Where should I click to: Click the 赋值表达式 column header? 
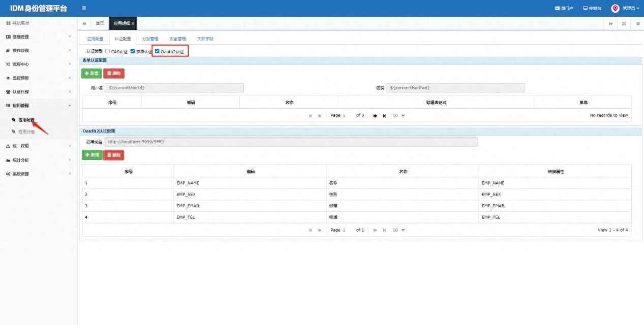point(436,102)
